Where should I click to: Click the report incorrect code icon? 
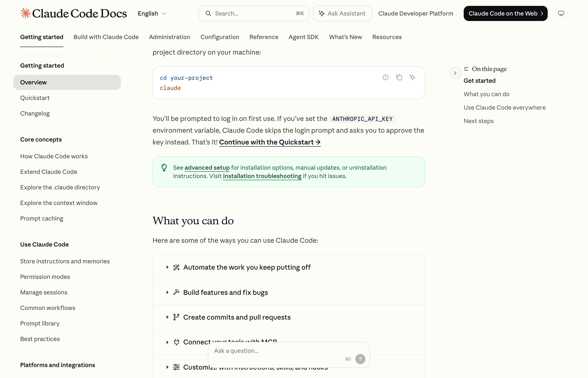[385, 77]
